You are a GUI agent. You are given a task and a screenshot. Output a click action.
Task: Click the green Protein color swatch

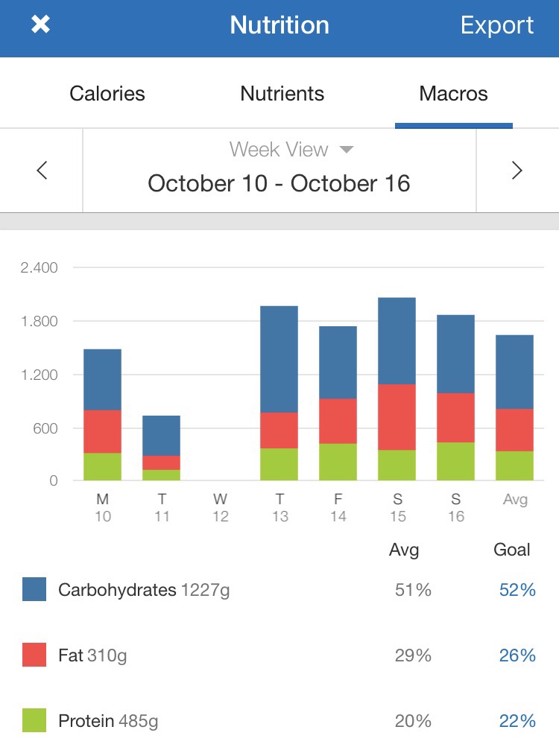pyautogui.click(x=34, y=721)
